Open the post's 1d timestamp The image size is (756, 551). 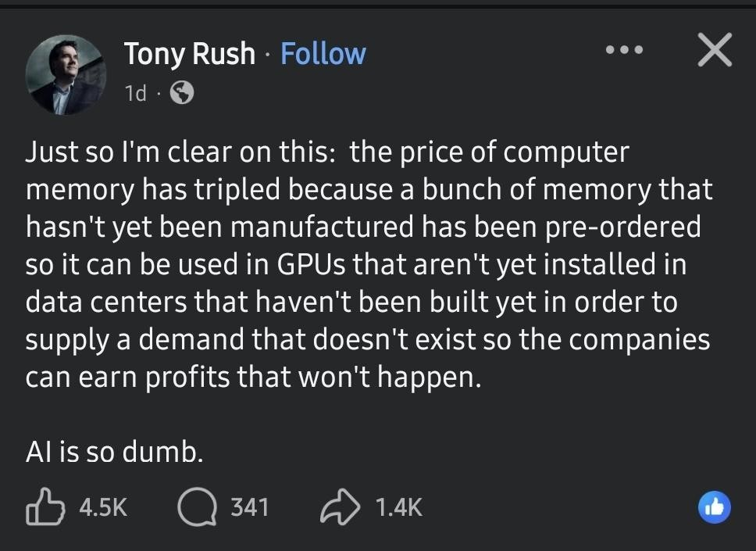coord(136,94)
